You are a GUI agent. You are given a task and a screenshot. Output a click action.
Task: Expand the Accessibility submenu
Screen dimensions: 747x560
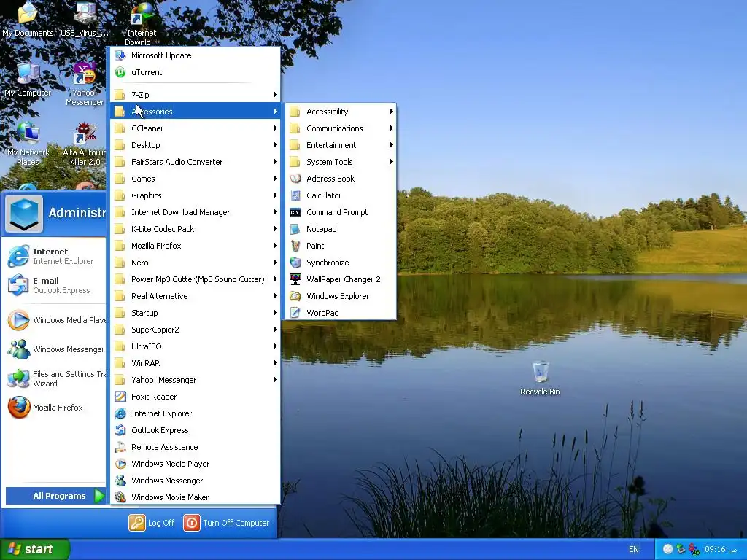(x=340, y=112)
